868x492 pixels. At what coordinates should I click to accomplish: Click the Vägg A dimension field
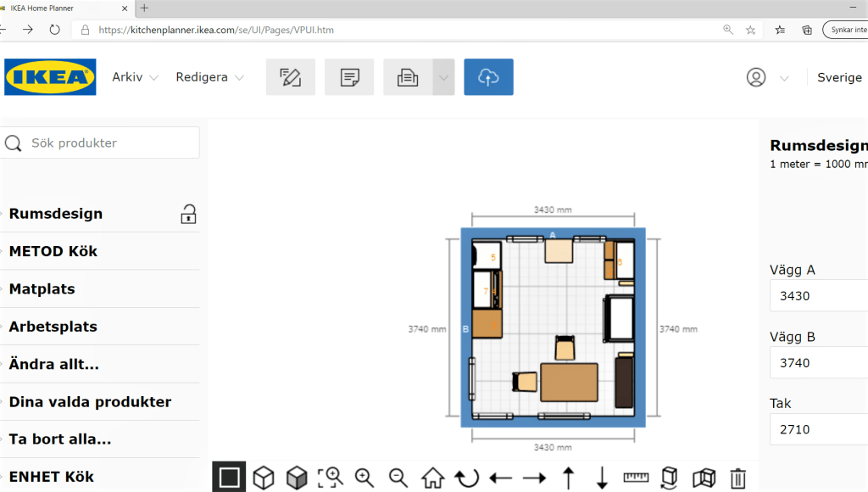coord(818,296)
